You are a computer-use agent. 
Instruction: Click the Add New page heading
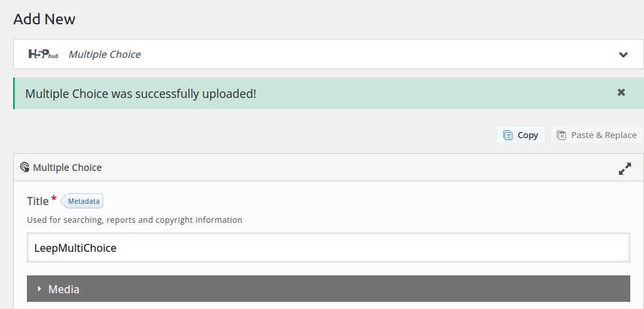[x=45, y=19]
